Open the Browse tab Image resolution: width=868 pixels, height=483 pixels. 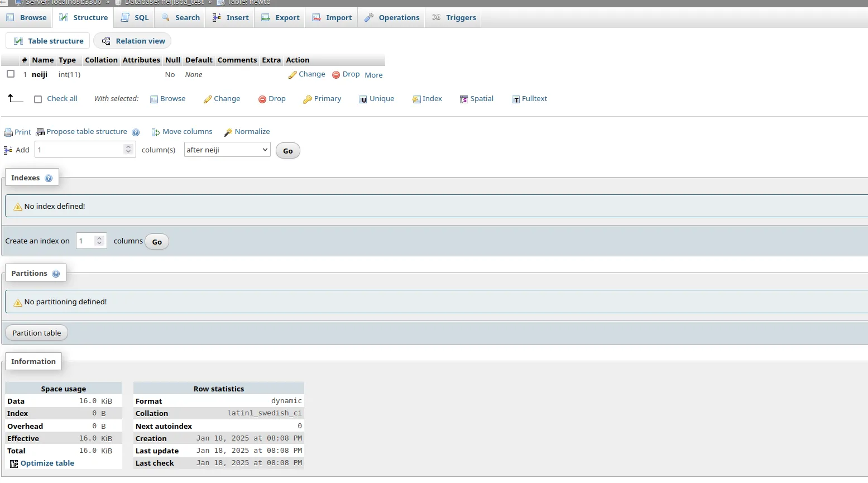(26, 17)
